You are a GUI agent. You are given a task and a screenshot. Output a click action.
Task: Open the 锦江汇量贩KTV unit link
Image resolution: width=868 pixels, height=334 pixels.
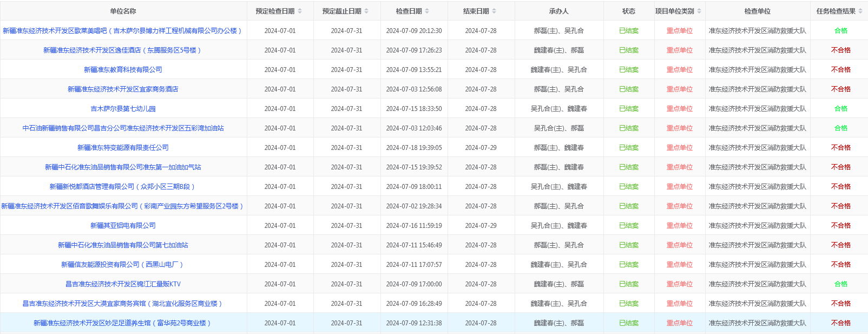tap(123, 284)
